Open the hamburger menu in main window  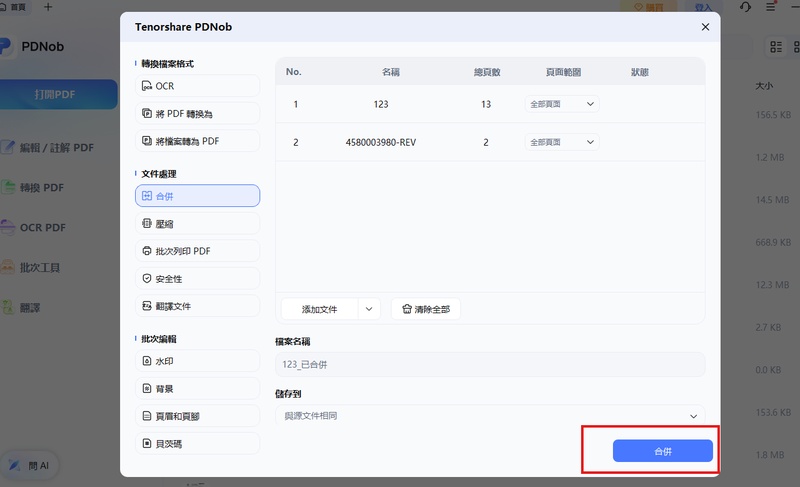(770, 7)
